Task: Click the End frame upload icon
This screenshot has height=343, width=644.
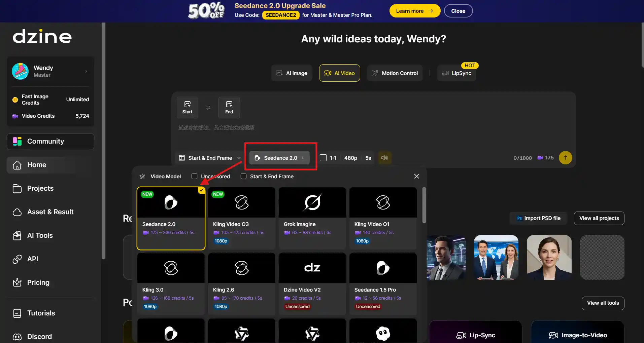Action: 229,107
